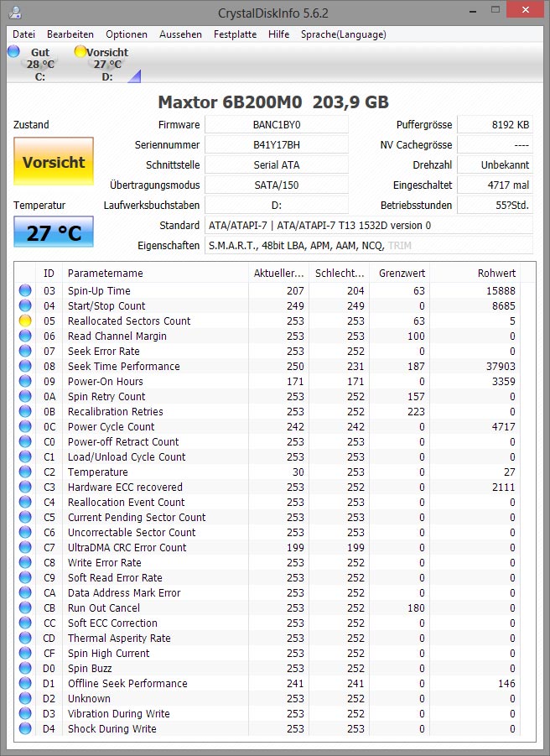Open the Festplatte menu

235,34
